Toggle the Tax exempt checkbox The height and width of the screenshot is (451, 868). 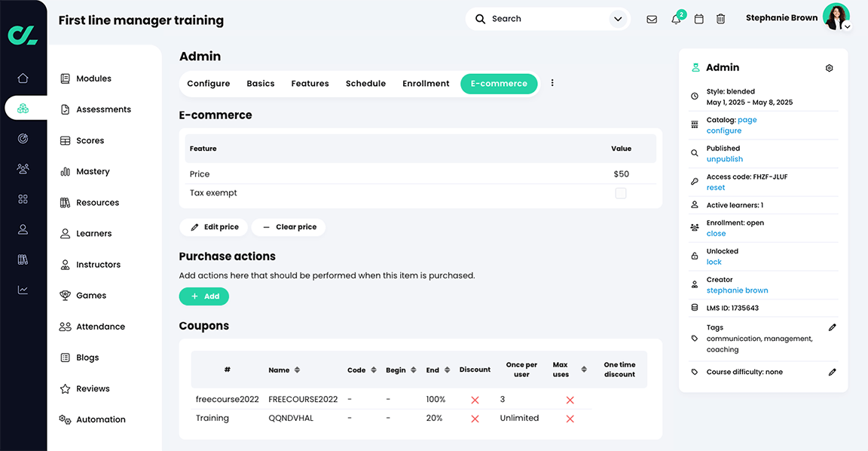point(621,193)
